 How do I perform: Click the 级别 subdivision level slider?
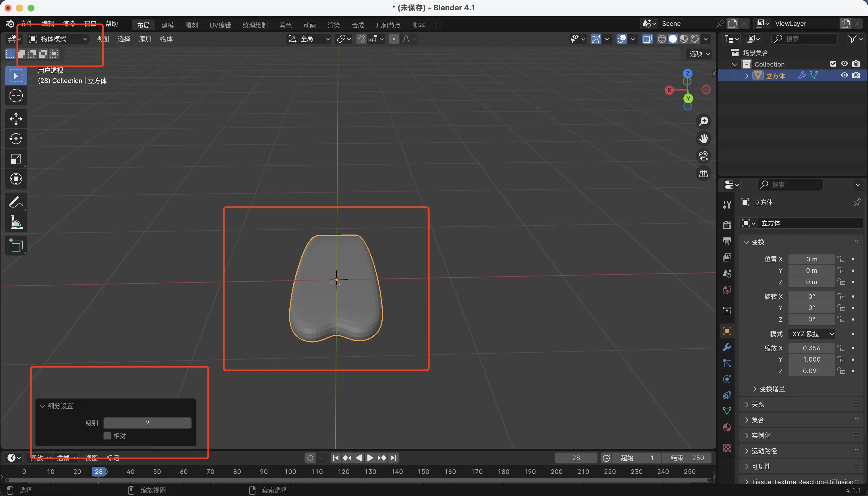point(147,423)
